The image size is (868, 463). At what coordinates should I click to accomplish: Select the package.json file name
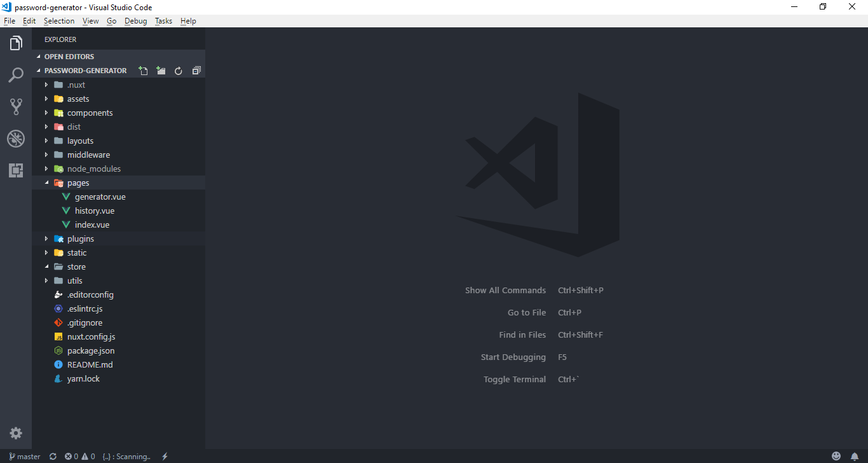91,350
